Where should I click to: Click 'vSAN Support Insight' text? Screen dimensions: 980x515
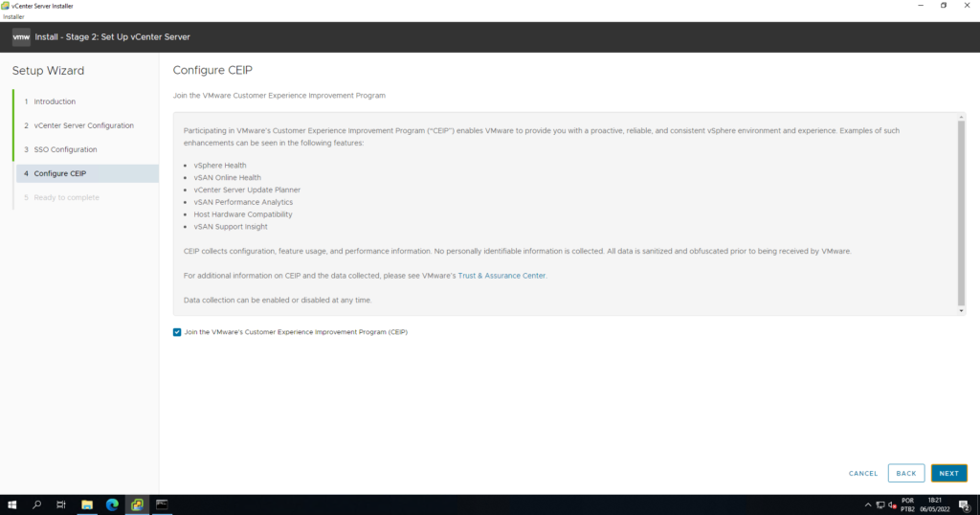click(x=231, y=227)
